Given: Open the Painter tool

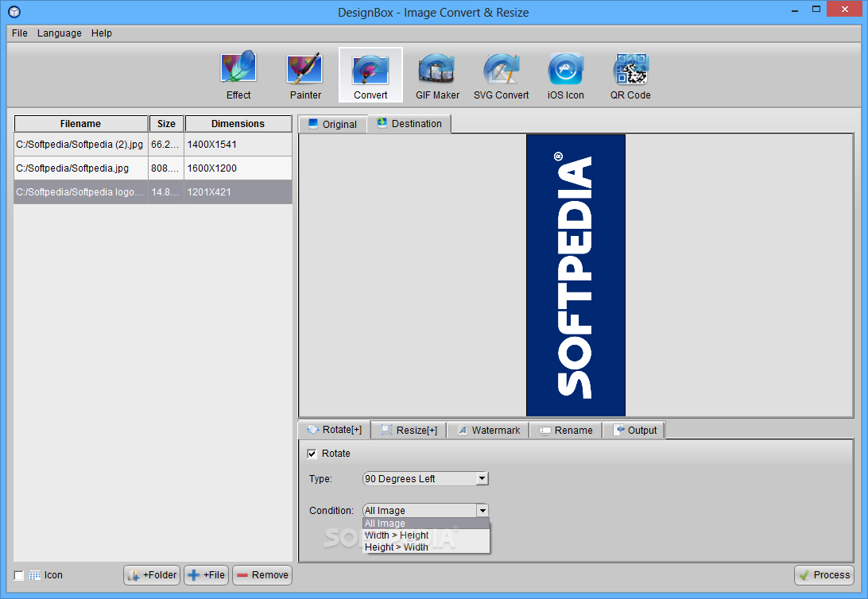Looking at the screenshot, I should pos(305,75).
